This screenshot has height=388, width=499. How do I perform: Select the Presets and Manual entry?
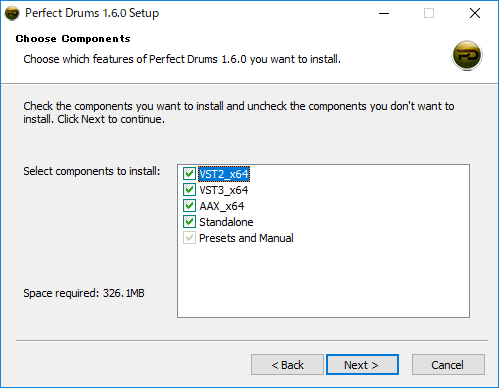(x=246, y=238)
